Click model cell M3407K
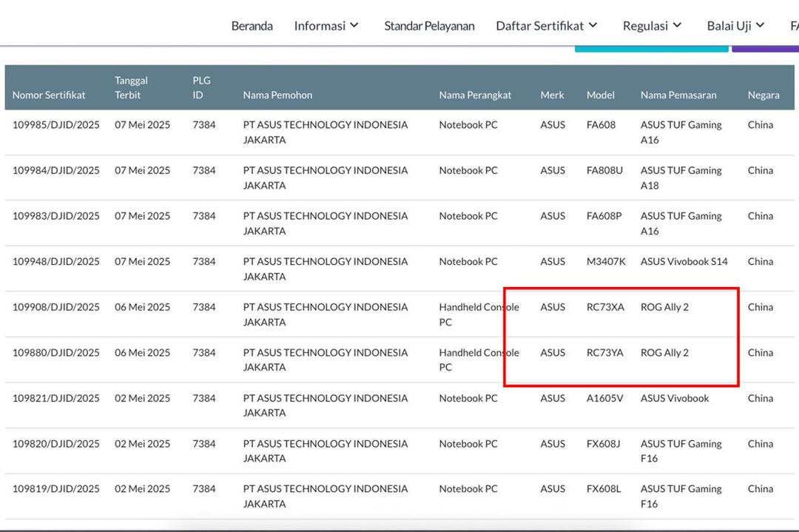 (606, 261)
